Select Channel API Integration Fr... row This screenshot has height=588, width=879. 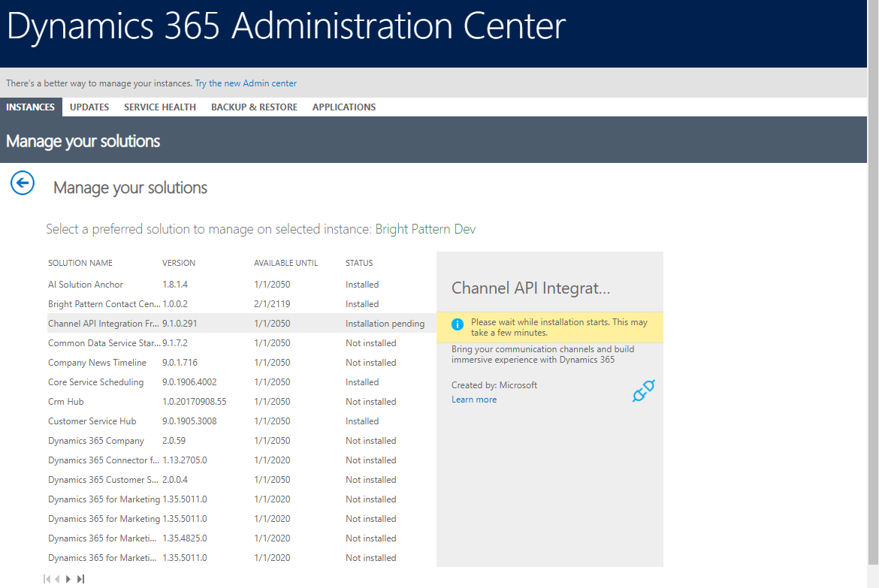click(241, 324)
